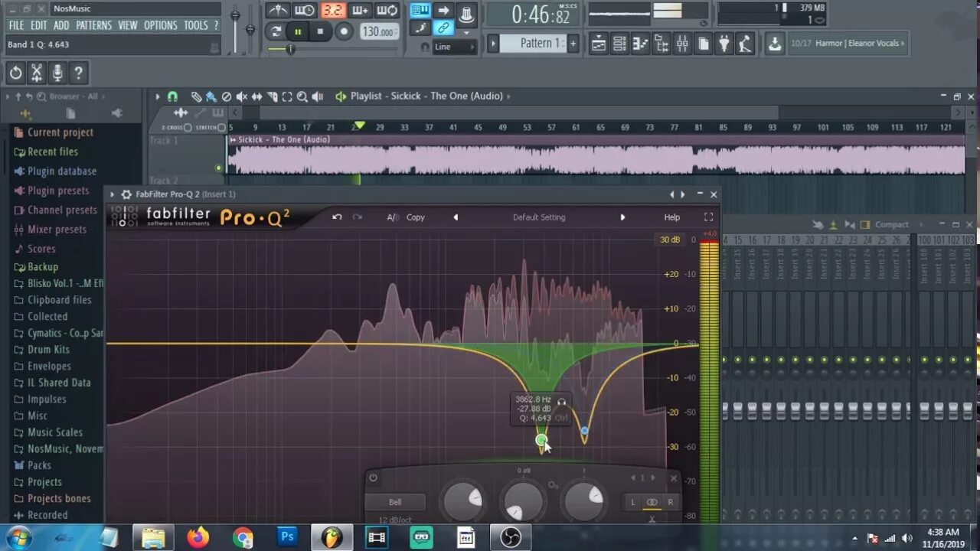Open Browser - All dropdown header
Image resolution: width=980 pixels, height=551 pixels.
click(x=73, y=96)
